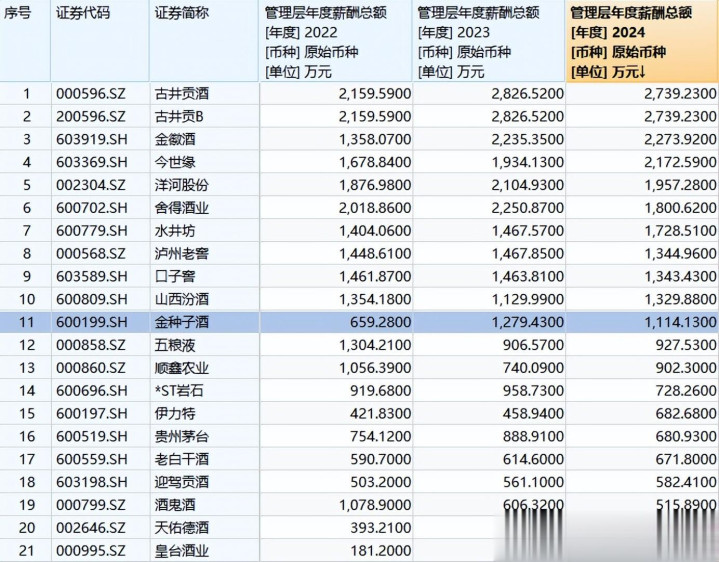Select stock code 200596.SZ
The width and height of the screenshot is (719, 562).
[x=91, y=117]
